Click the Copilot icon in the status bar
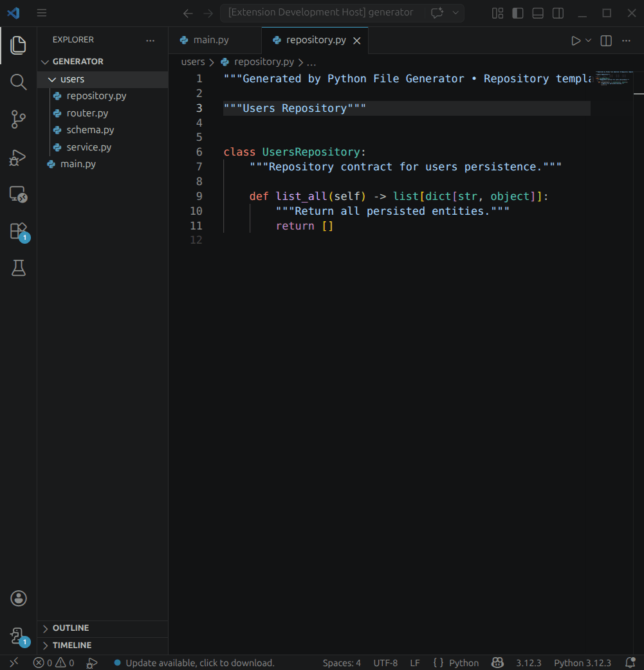This screenshot has width=644, height=670. tap(497, 662)
